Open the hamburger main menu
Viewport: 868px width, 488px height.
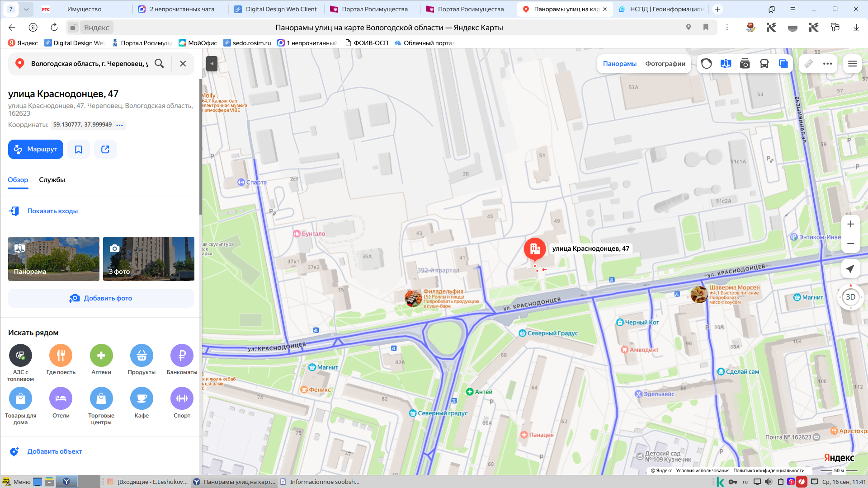[x=852, y=64]
